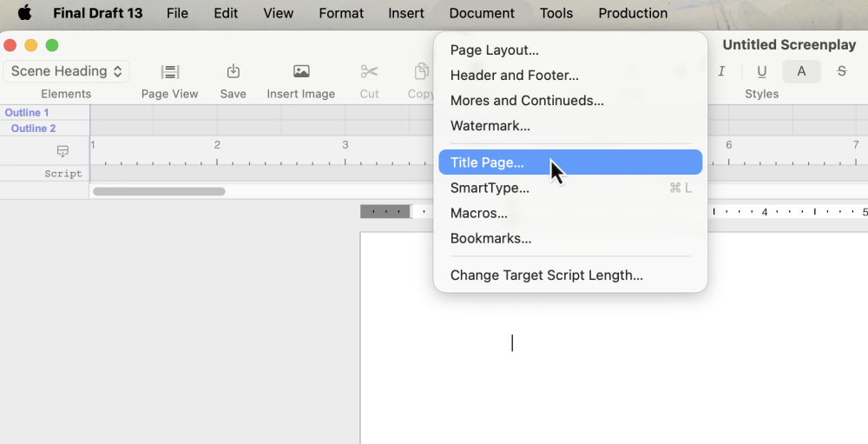Viewport: 868px width, 444px height.
Task: Click the horizontal scrollbar under the outline timeline
Action: click(159, 191)
